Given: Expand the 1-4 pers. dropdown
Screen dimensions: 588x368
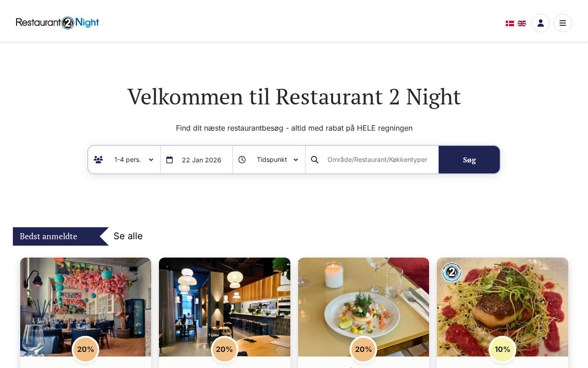Looking at the screenshot, I should pos(134,160).
